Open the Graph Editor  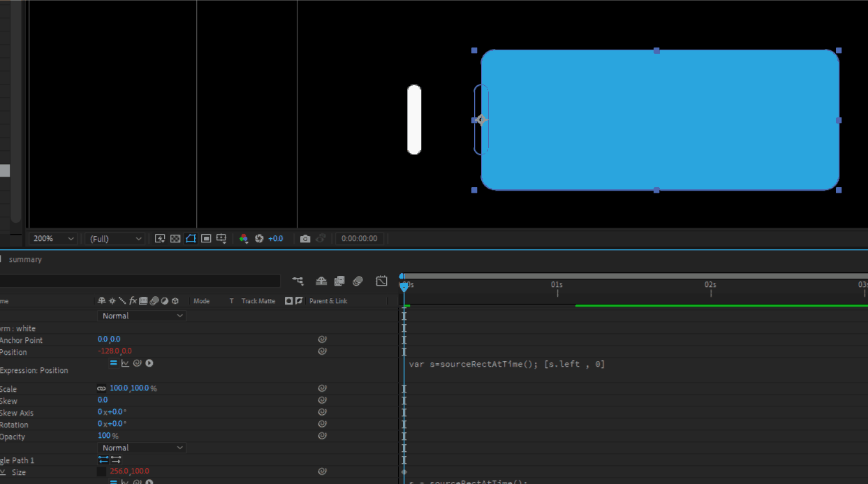pos(381,281)
